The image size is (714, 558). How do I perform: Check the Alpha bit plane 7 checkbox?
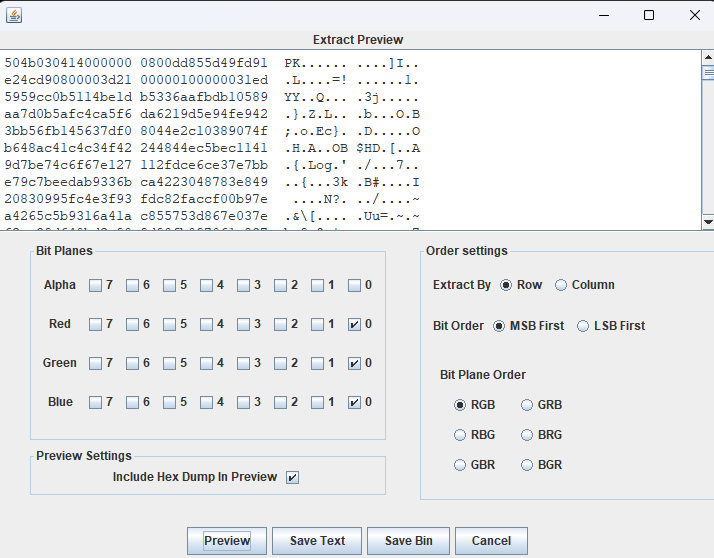coord(95,286)
